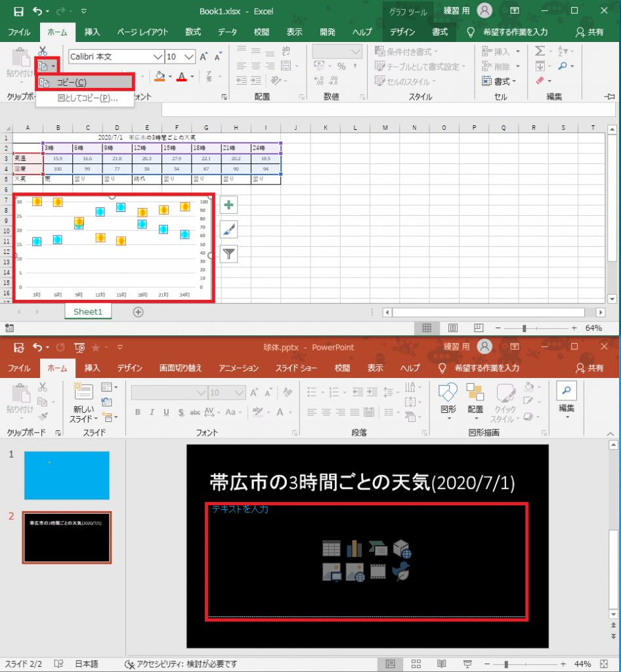The width and height of the screenshot is (621, 672).
Task: Click PowerPoint New Slide button
Action: [83, 402]
